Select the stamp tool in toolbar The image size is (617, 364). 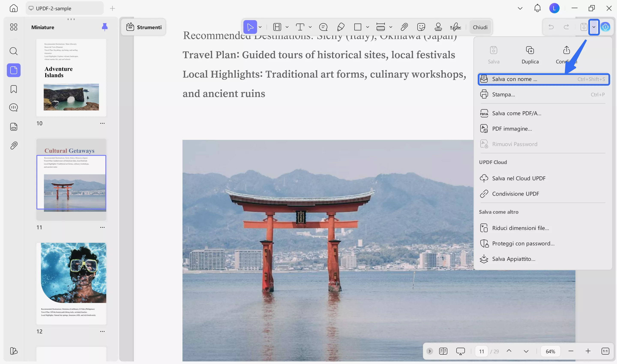[x=438, y=27]
